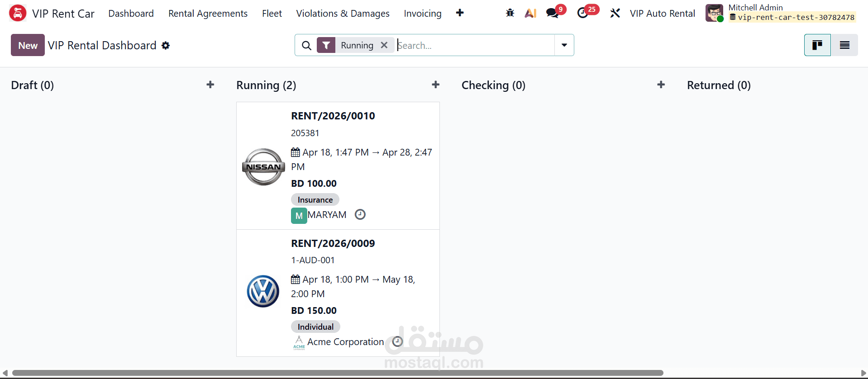Click plate number 205381
The width and height of the screenshot is (868, 379).
[x=305, y=133]
